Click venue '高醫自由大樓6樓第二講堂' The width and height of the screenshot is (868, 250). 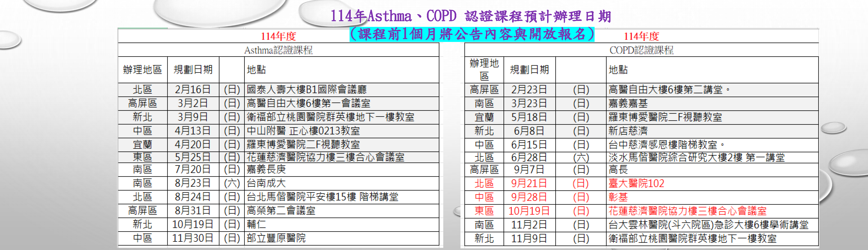(666, 90)
